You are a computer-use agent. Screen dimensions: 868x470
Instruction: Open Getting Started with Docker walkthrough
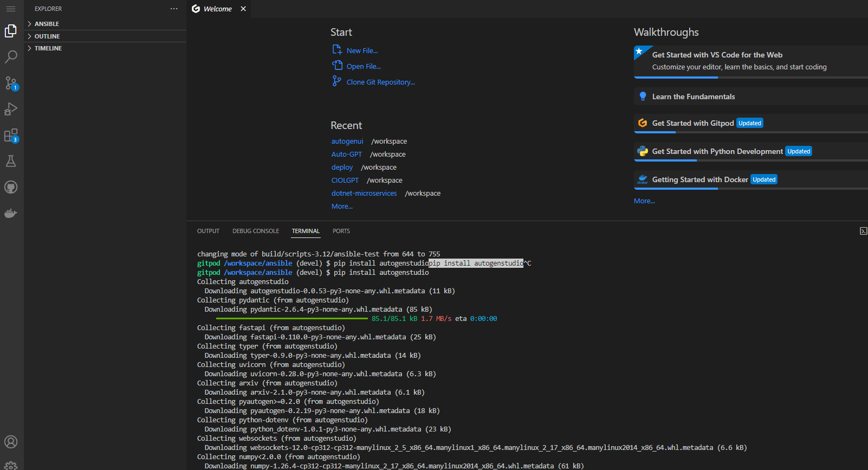pos(751,179)
